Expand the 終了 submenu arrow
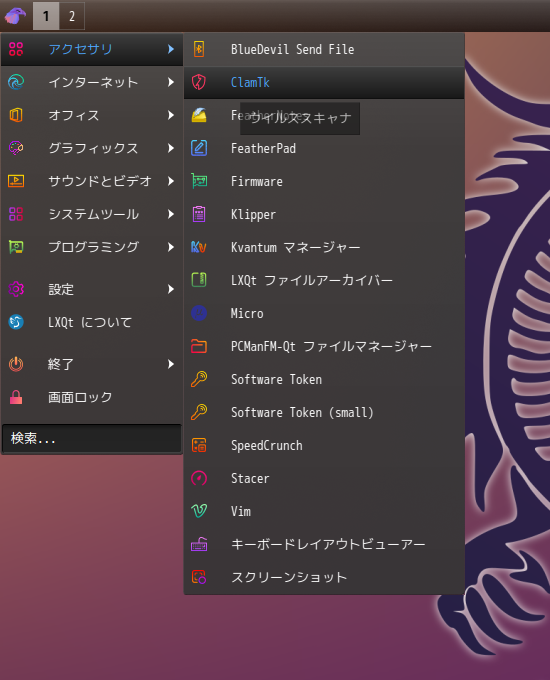This screenshot has height=680, width=550. click(171, 364)
